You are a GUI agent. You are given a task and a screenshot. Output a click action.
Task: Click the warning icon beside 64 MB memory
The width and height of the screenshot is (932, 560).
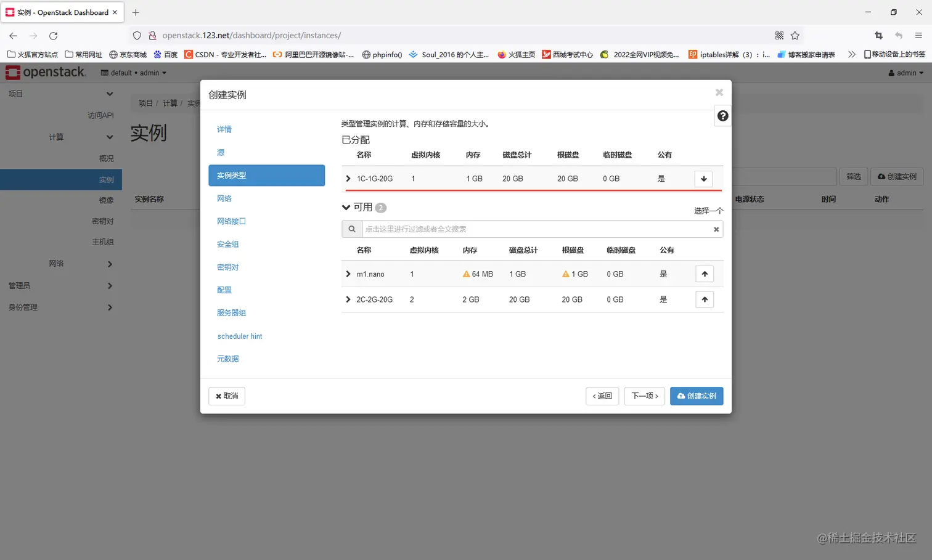[466, 274]
